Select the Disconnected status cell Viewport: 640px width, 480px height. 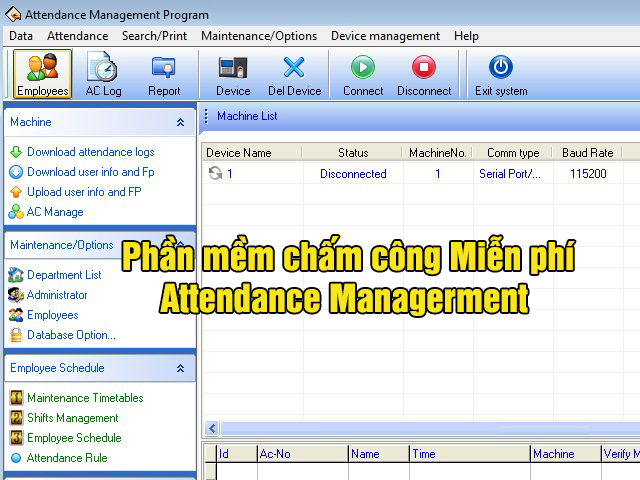click(353, 174)
